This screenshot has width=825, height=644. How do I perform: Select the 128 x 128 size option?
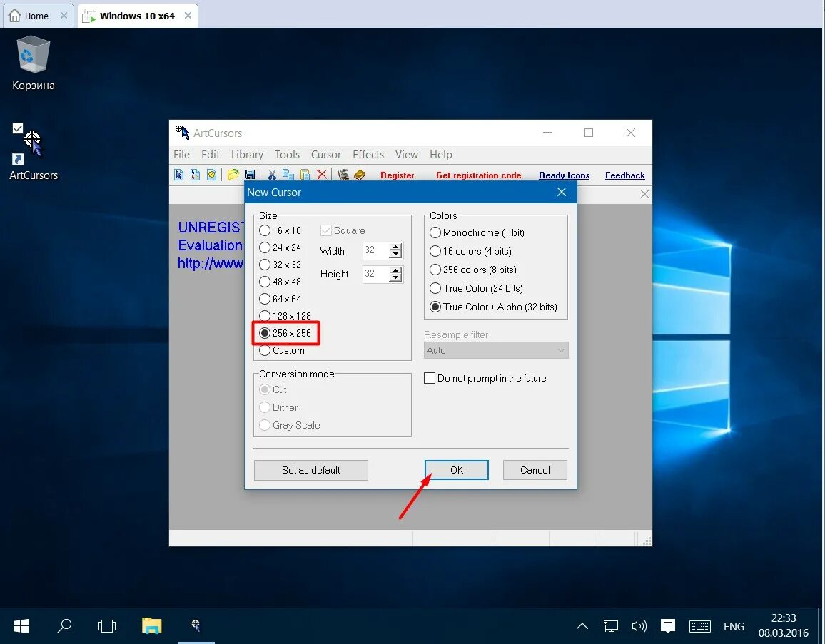click(285, 316)
